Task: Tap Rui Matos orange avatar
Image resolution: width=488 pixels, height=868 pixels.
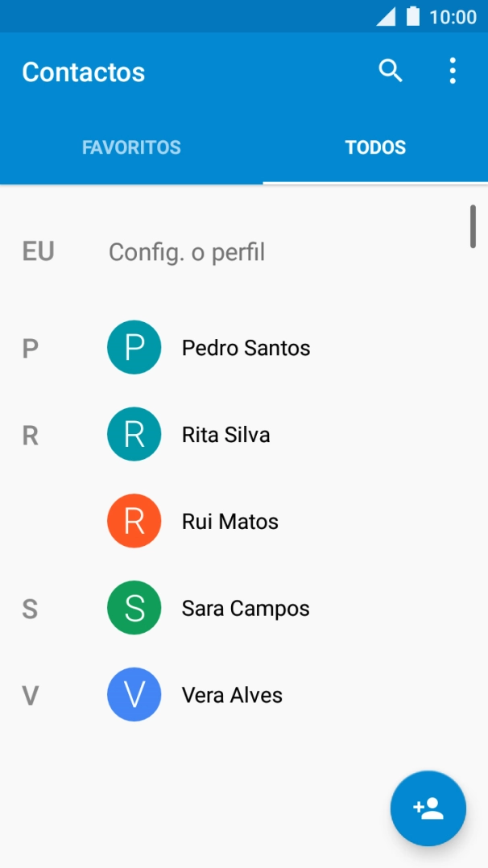Action: tap(134, 520)
